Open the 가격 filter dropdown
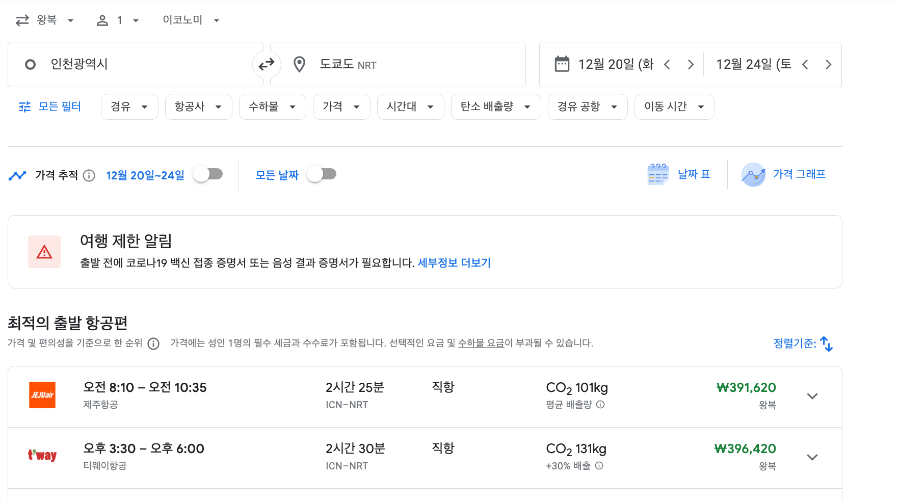The image size is (900, 500). click(x=342, y=107)
